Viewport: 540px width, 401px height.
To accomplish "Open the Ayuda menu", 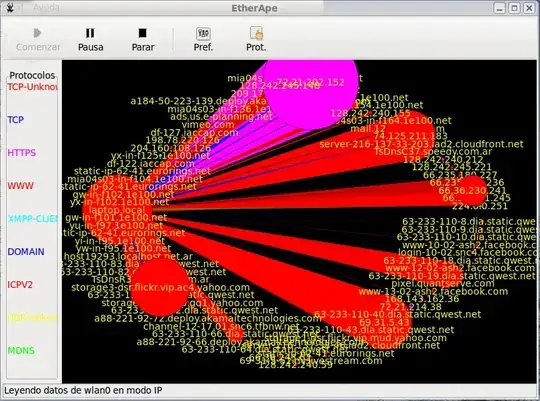I will (x=46, y=7).
